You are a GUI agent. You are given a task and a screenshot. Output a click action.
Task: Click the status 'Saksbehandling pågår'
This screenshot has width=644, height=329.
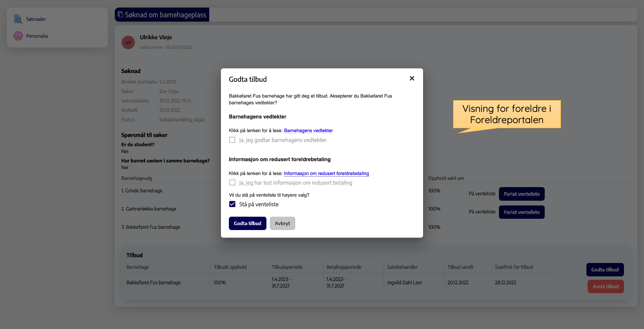point(182,120)
